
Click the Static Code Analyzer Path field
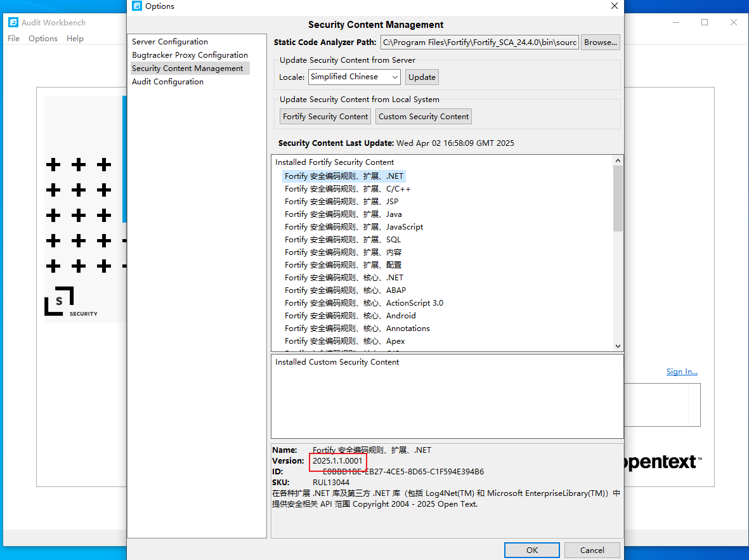pos(479,42)
